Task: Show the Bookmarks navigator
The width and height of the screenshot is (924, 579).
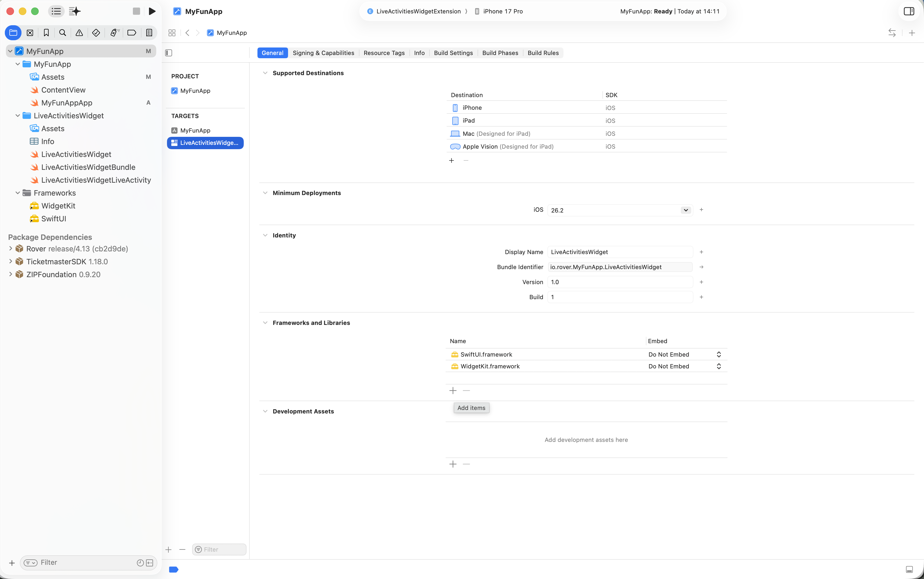Action: point(46,32)
